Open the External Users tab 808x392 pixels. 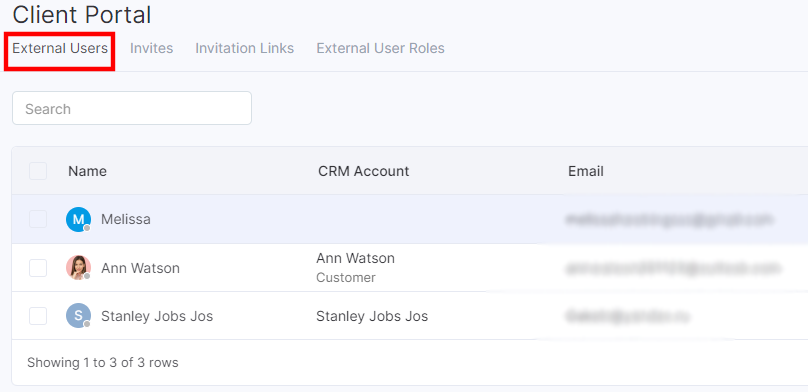[60, 48]
